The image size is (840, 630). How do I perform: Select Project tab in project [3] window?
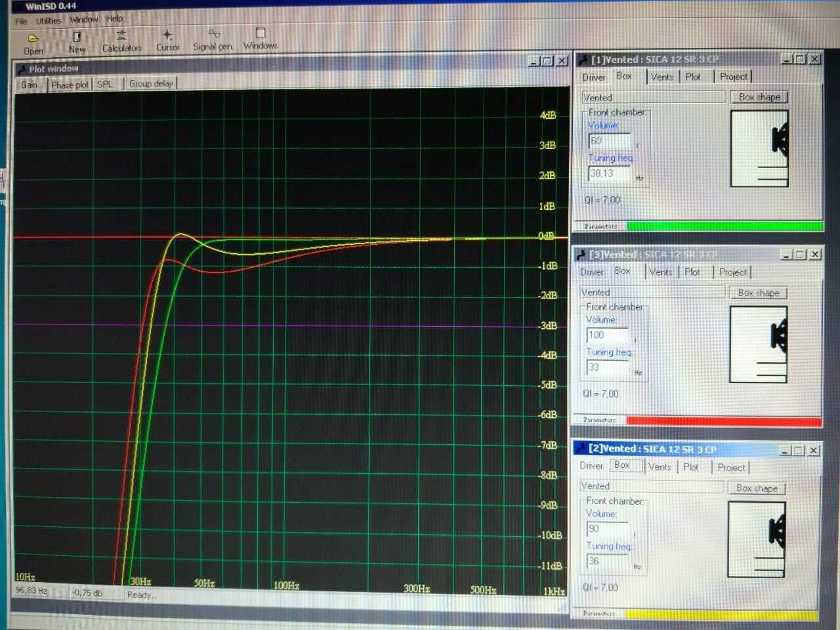coord(732,272)
